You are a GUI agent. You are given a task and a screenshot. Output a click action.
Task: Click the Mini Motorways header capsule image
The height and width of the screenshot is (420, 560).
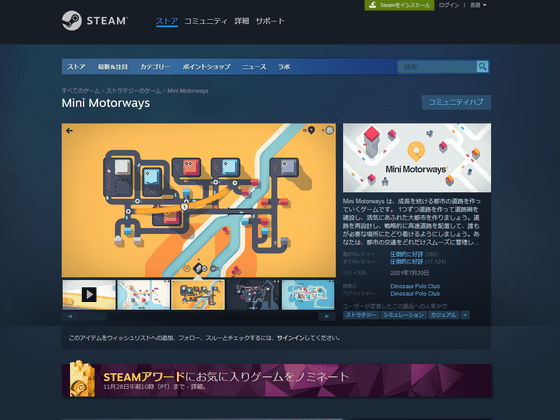[417, 158]
